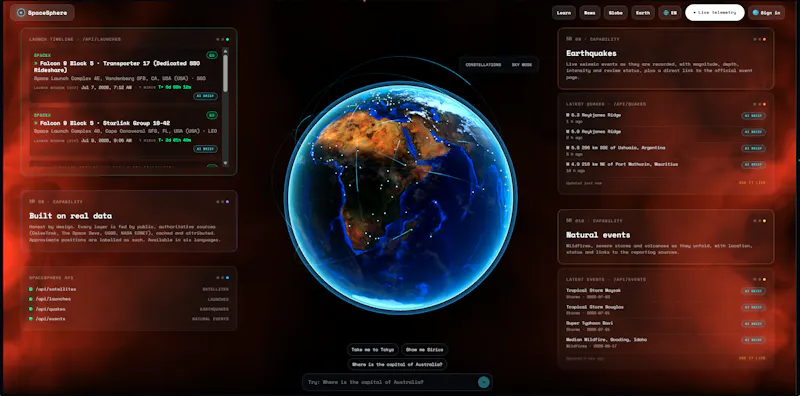Click the green status dot on Launch Timeline panel
This screenshot has width=800, height=396.
tap(228, 39)
